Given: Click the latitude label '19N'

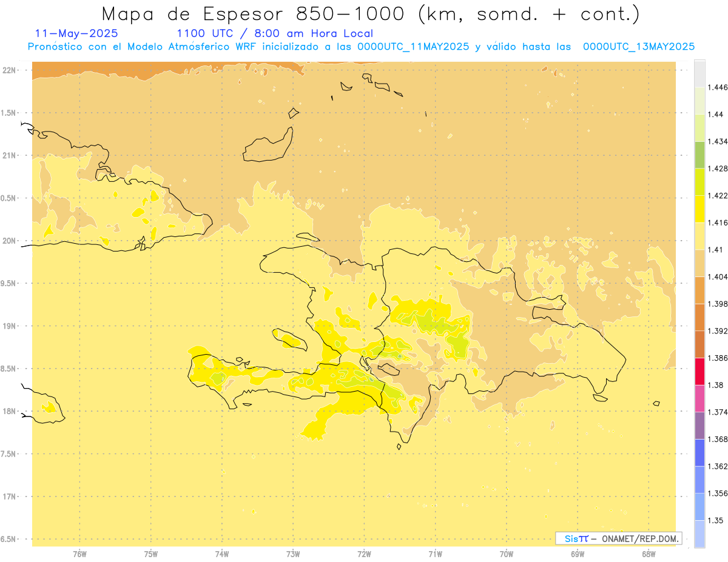Looking at the screenshot, I should click(9, 326).
